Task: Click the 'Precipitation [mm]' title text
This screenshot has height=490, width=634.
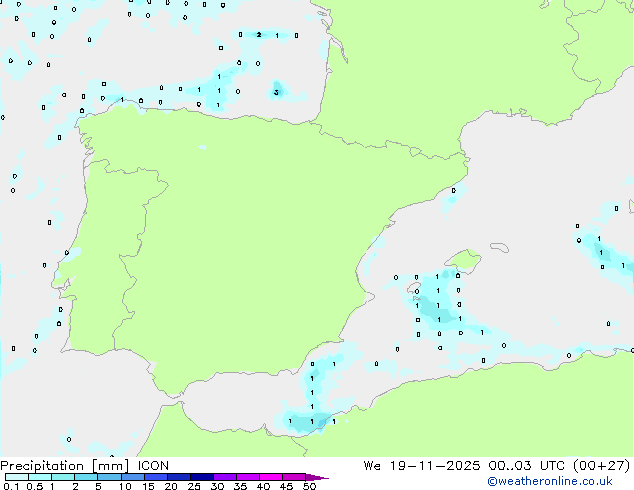Action: [x=65, y=466]
